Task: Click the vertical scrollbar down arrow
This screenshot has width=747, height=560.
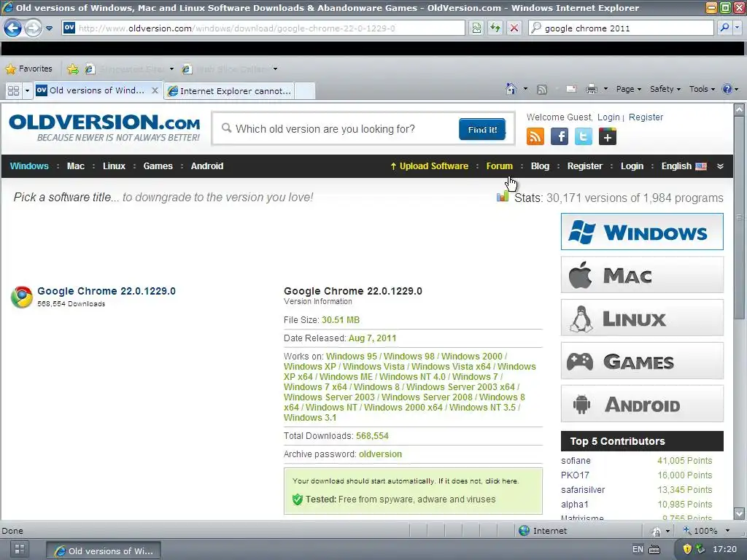Action: [x=739, y=513]
